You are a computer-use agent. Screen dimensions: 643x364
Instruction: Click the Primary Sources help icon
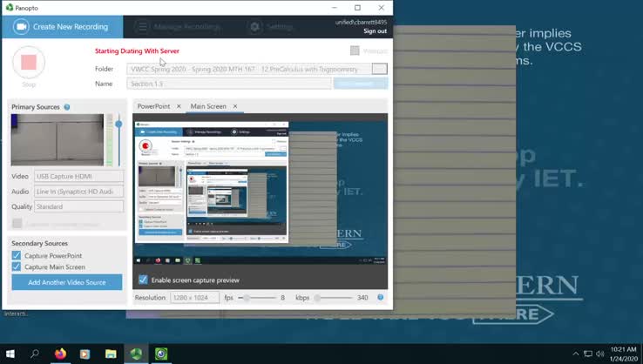[x=67, y=107]
